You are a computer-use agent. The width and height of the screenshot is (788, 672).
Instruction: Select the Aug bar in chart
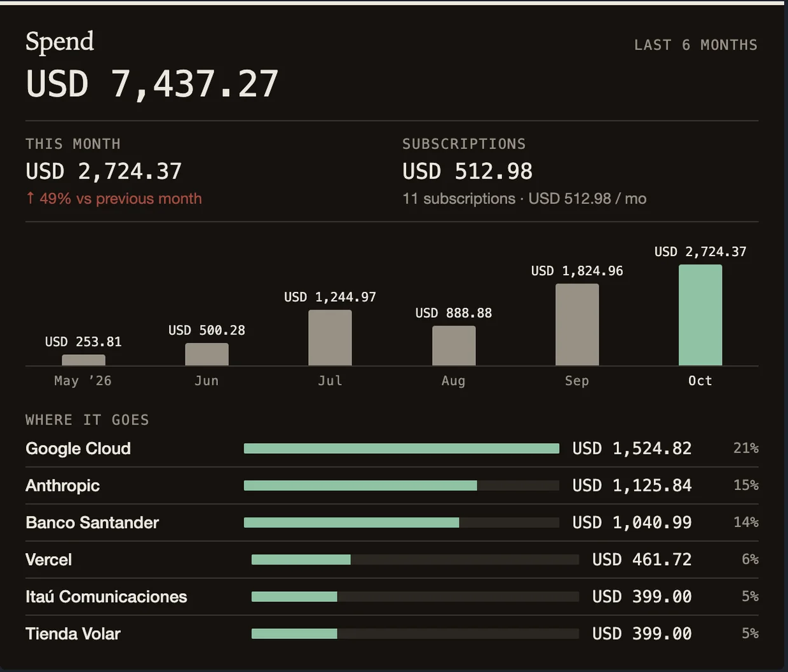(454, 346)
